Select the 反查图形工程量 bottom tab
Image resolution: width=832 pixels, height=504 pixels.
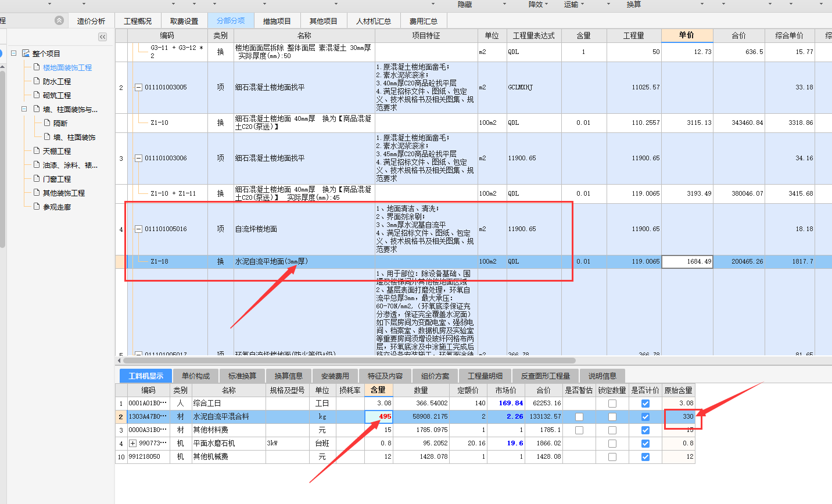(x=546, y=376)
